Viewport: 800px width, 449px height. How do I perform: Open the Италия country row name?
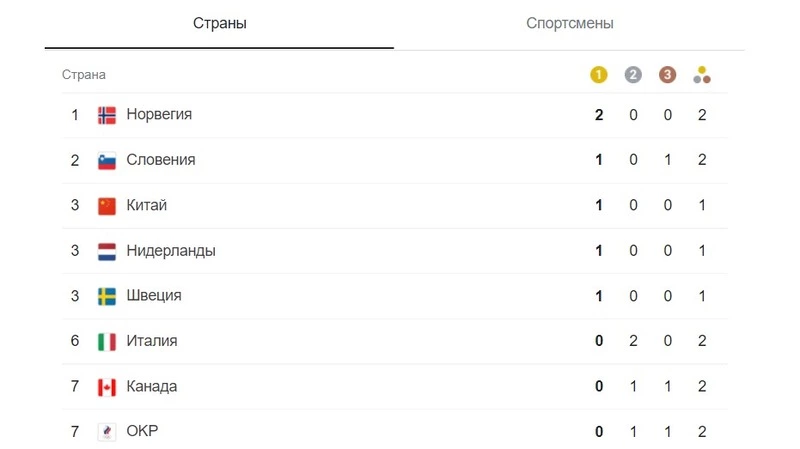pos(152,341)
